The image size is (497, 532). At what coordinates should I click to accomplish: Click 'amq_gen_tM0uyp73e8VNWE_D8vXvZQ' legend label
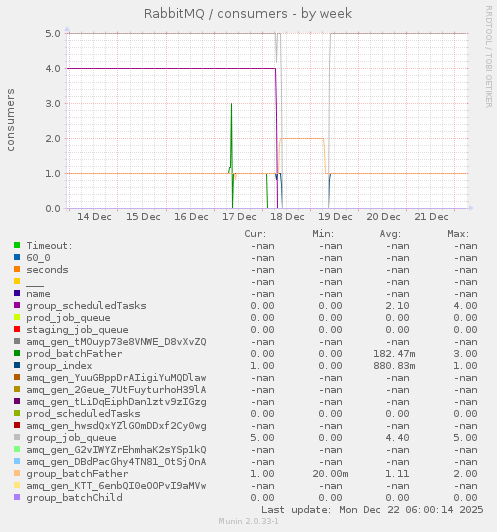pos(116,342)
